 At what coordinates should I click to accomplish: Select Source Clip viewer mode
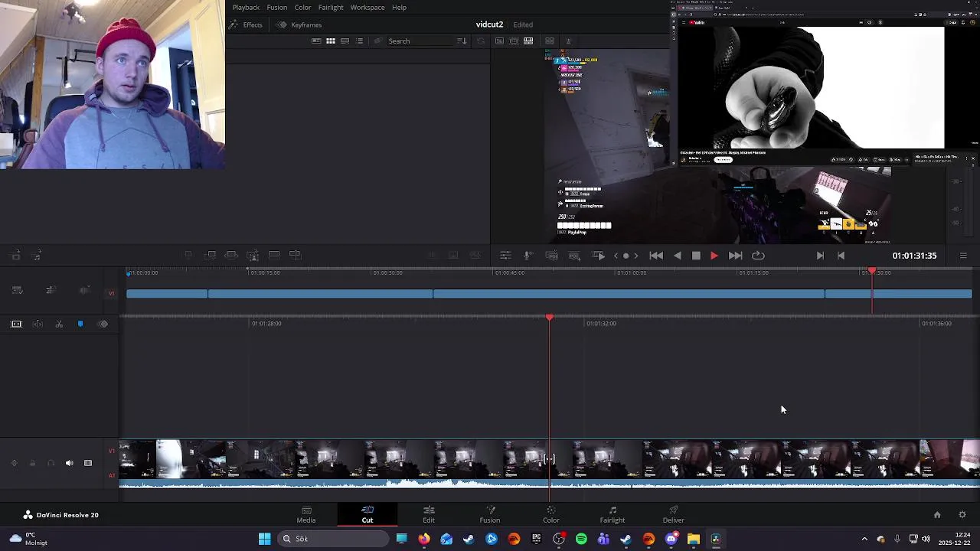(499, 41)
